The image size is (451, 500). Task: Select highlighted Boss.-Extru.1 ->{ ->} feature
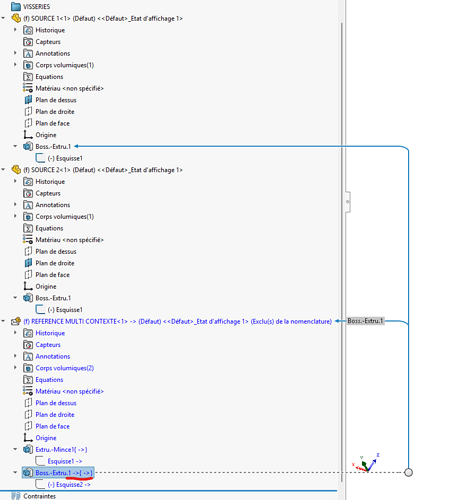(58, 473)
